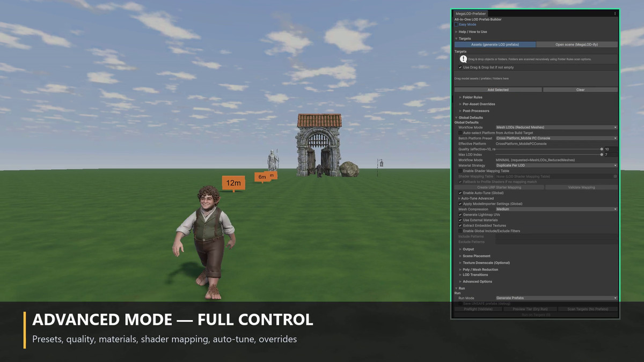Enable Global Include/Exclude Filters checkbox
Viewport: 644px width, 362px height.
460,231
